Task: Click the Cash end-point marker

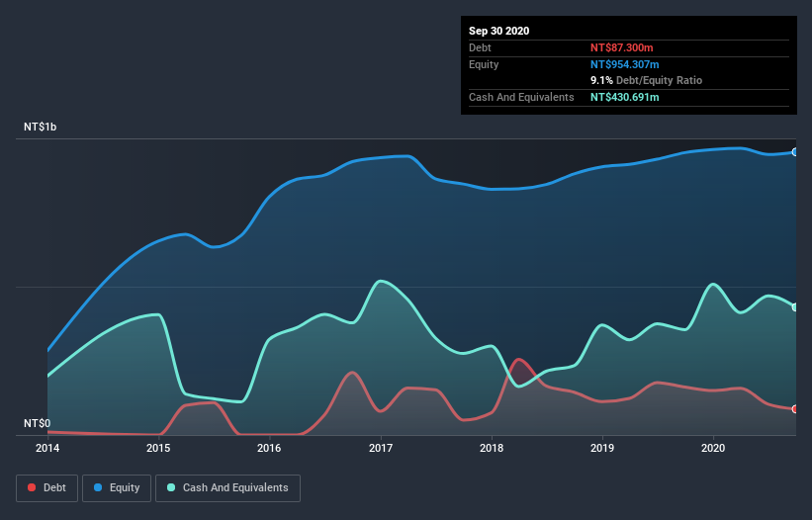Action: click(x=795, y=307)
